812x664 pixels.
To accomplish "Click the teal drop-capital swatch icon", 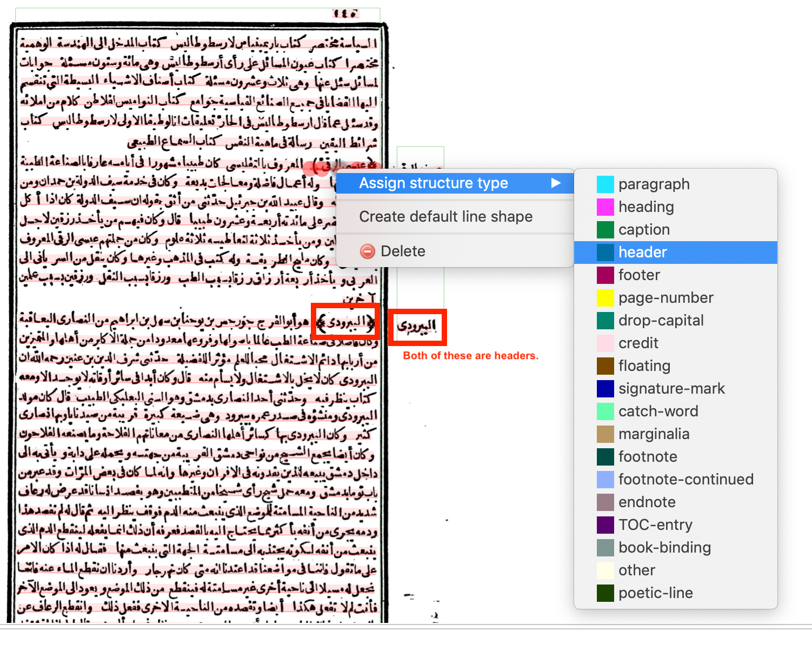I will [x=605, y=320].
